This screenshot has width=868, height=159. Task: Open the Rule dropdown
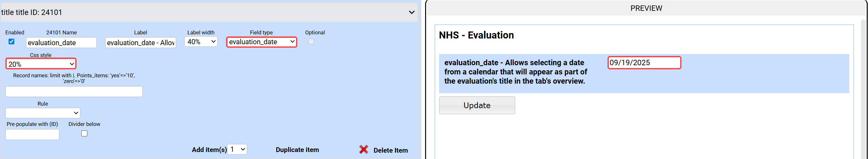(x=43, y=113)
